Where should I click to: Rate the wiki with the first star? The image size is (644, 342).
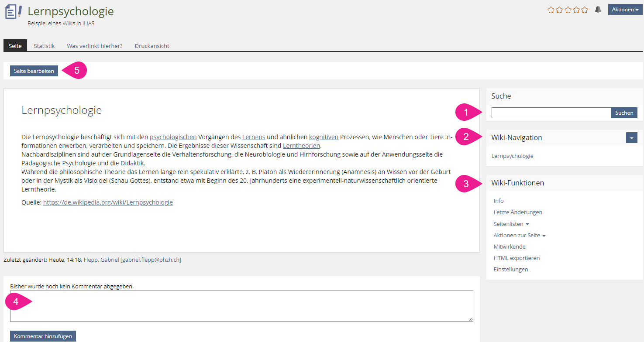point(551,10)
